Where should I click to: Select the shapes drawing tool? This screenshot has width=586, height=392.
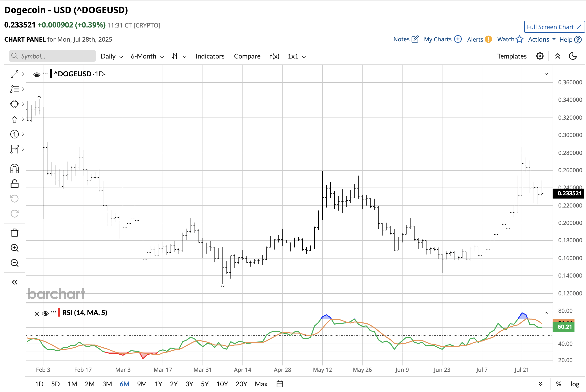click(x=15, y=104)
